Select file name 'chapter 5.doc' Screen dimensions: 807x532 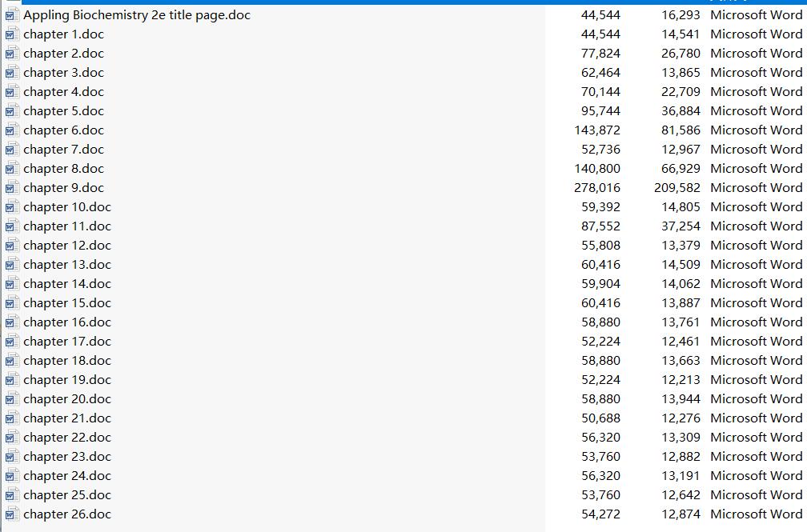[x=64, y=111]
